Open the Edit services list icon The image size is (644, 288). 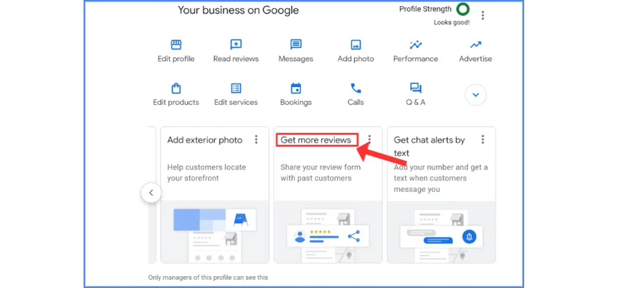pyautogui.click(x=236, y=88)
